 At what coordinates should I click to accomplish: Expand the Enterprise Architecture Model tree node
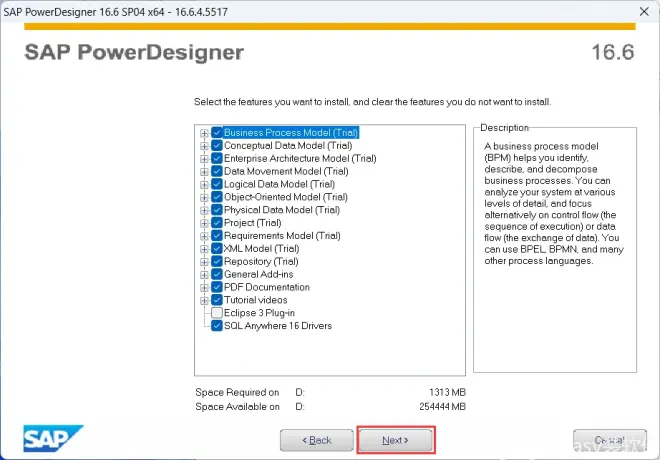(204, 159)
